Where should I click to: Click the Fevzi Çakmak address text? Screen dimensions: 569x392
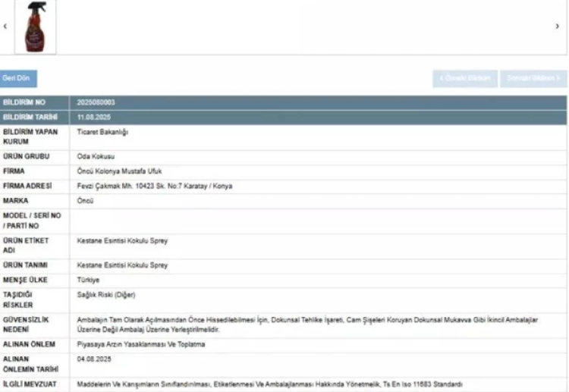[154, 186]
